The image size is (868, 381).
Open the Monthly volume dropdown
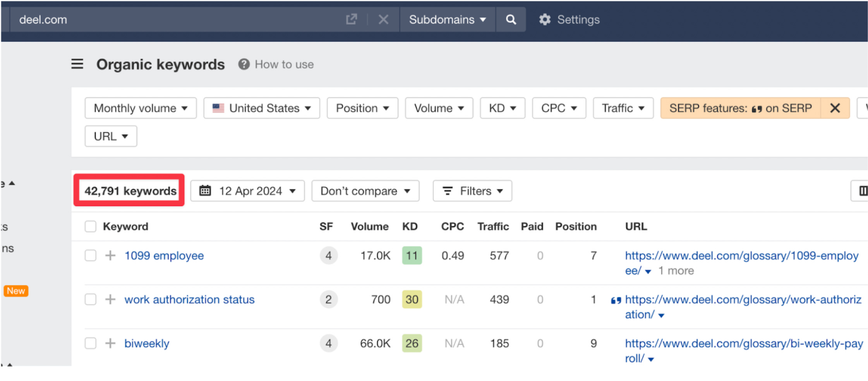coord(141,108)
